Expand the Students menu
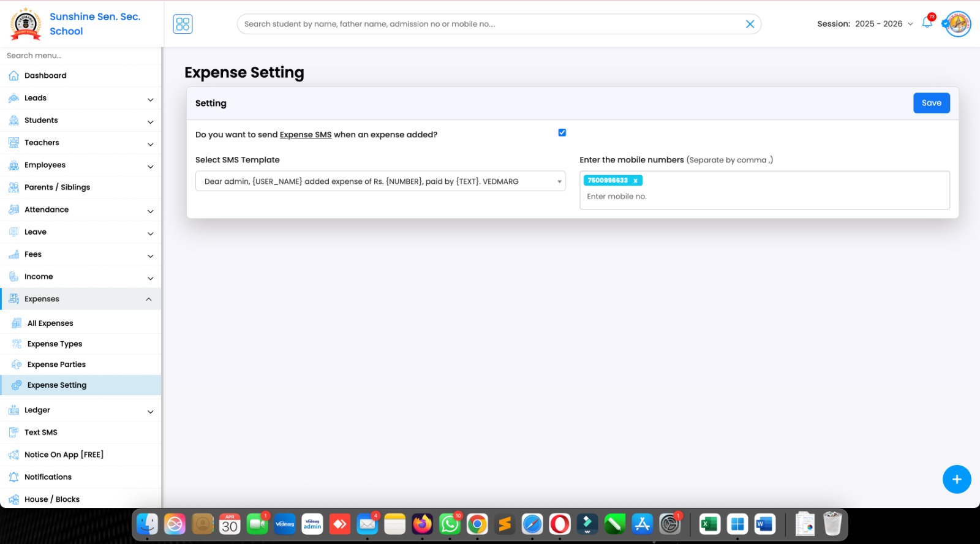Image resolution: width=980 pixels, height=544 pixels. (81, 121)
